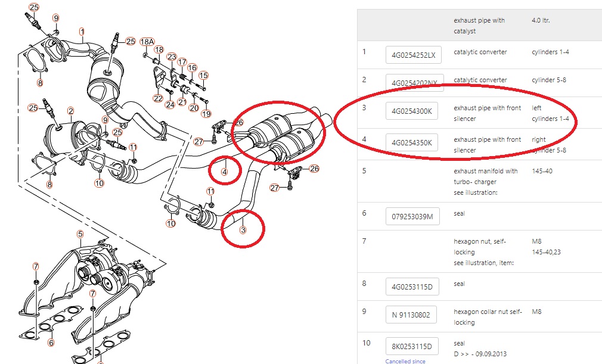Viewport: 602px width, 364px height.
Task: Select callout 6 manifold seal
Action: tap(51, 343)
